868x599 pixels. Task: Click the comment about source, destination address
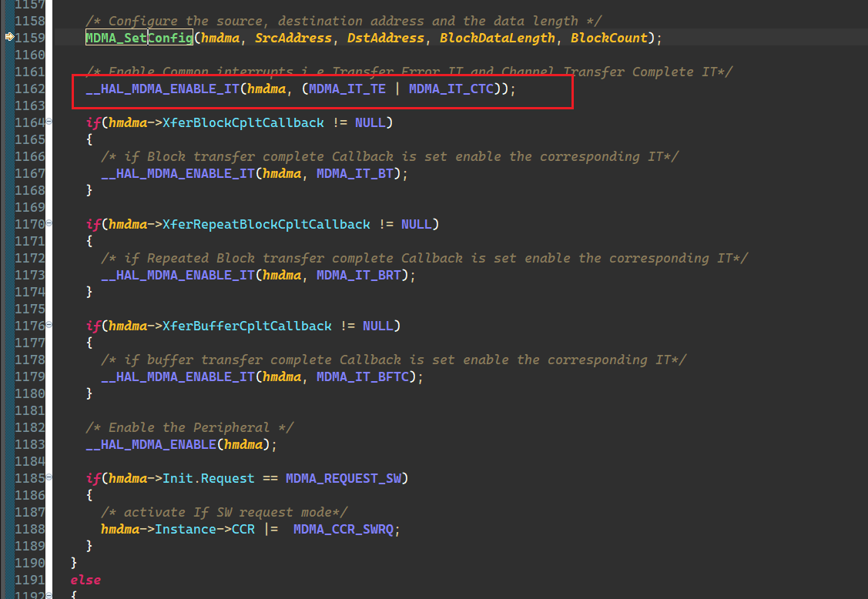click(344, 21)
